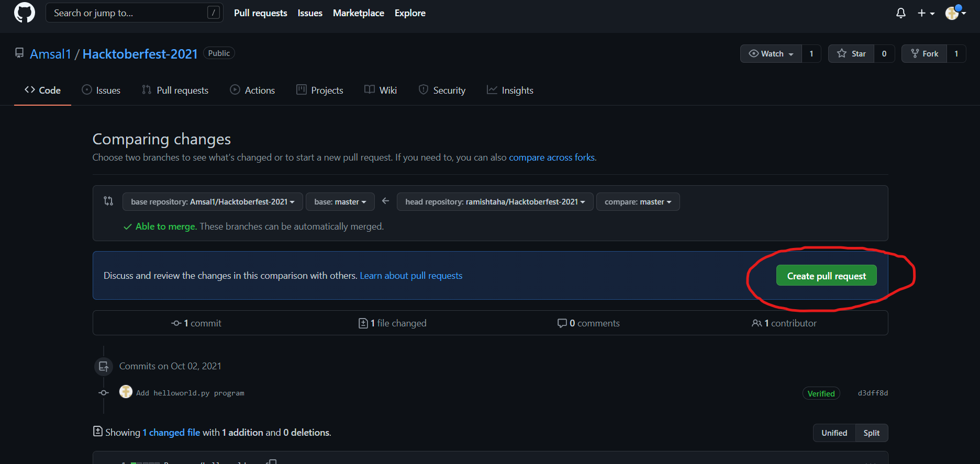Click the Public visibility label

coord(219,53)
